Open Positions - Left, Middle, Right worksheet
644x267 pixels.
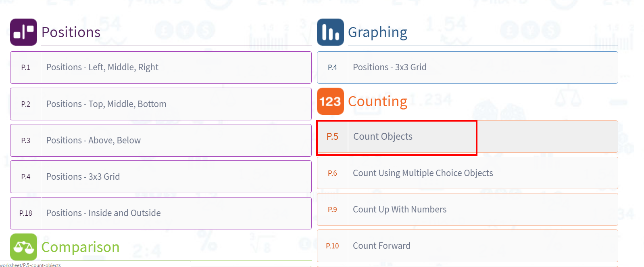tap(102, 67)
